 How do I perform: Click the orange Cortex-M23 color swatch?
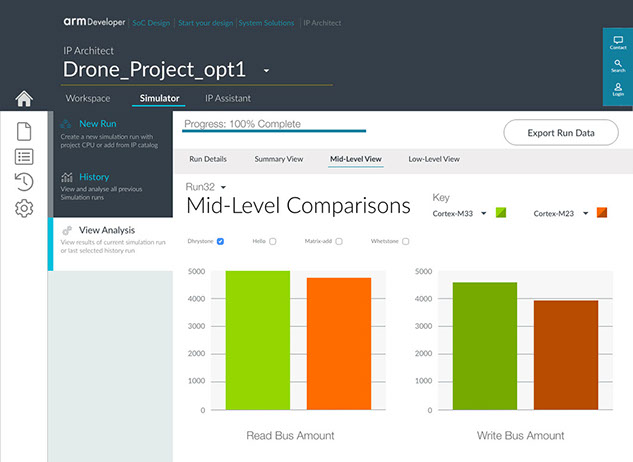coord(602,213)
